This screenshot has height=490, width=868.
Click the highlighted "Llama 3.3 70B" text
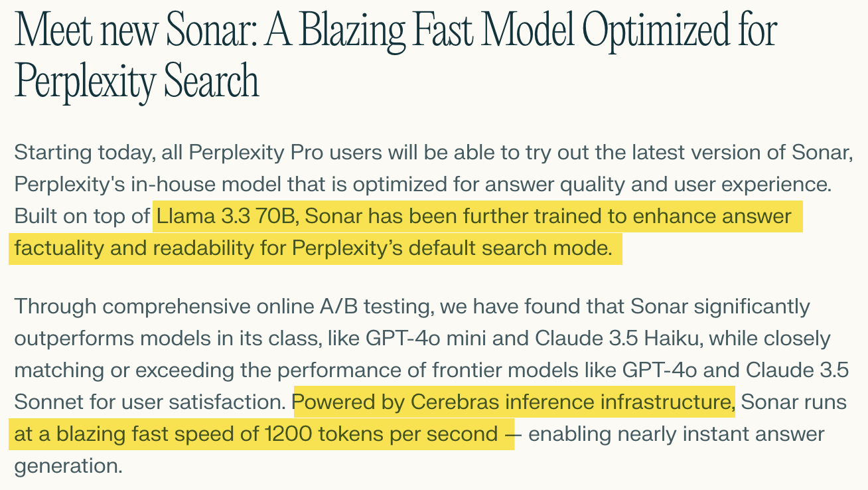pyautogui.click(x=228, y=216)
